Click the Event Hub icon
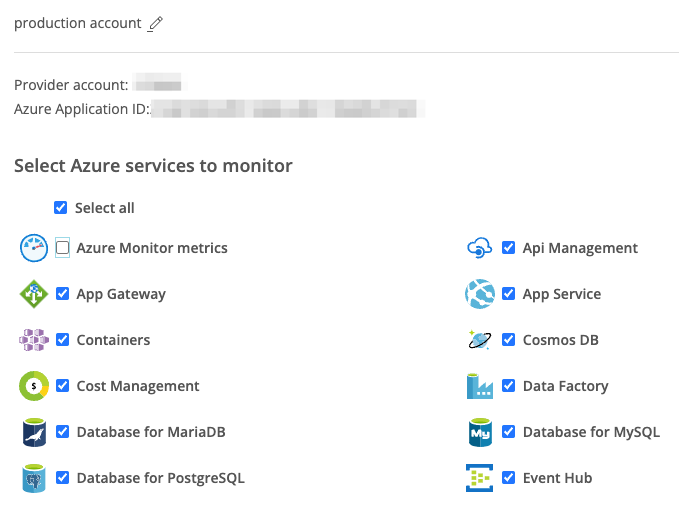 480,478
